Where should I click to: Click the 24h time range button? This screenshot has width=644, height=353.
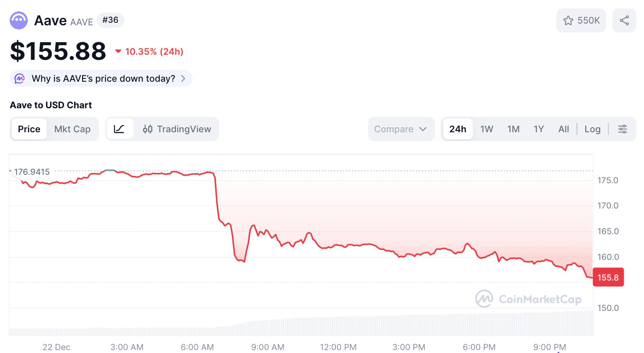coord(458,129)
